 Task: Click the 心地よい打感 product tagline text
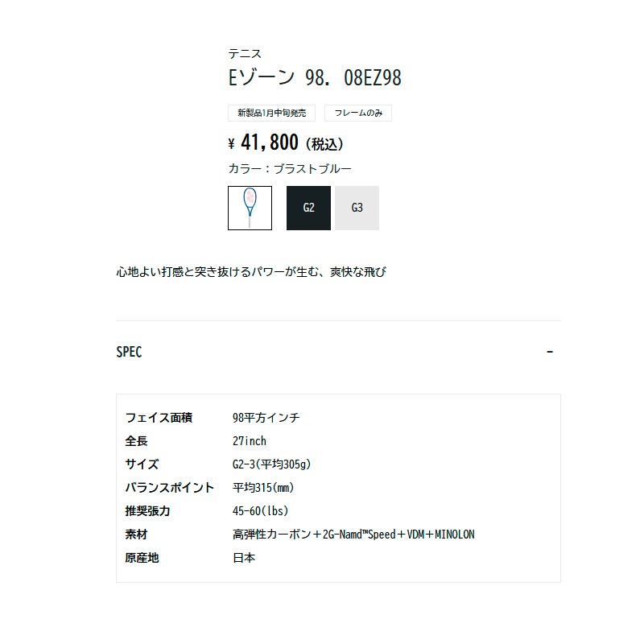(x=251, y=272)
